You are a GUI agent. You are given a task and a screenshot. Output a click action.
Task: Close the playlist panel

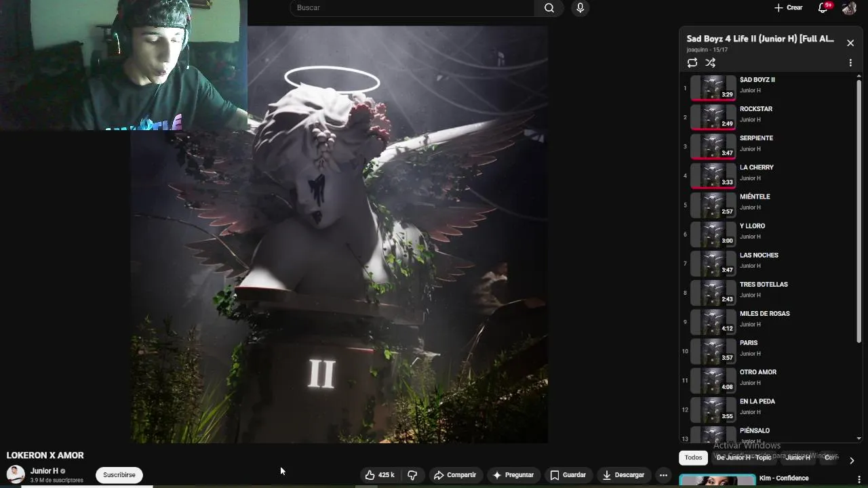(x=850, y=43)
